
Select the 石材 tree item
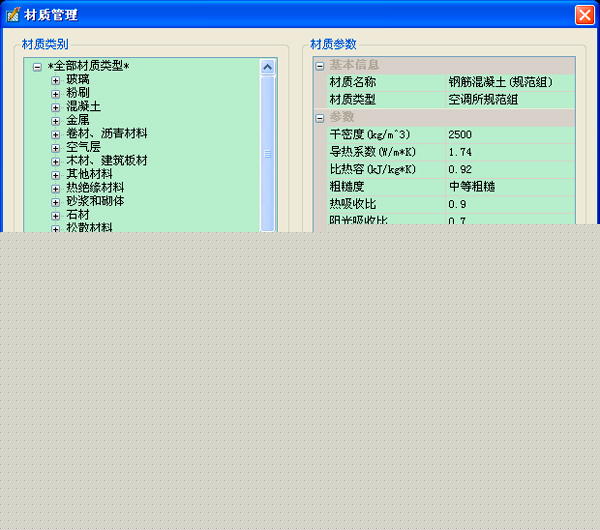[78, 215]
